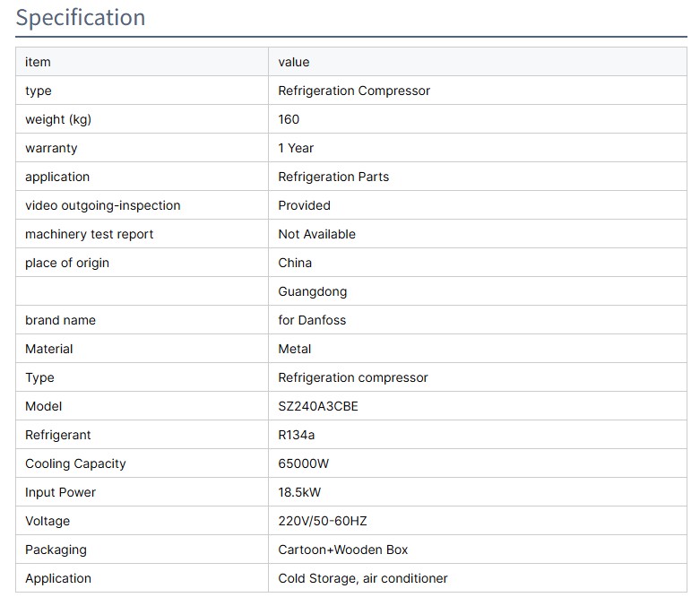This screenshot has height=606, width=700.
Task: Select the Cold Storage, air conditioner value
Action: [363, 578]
